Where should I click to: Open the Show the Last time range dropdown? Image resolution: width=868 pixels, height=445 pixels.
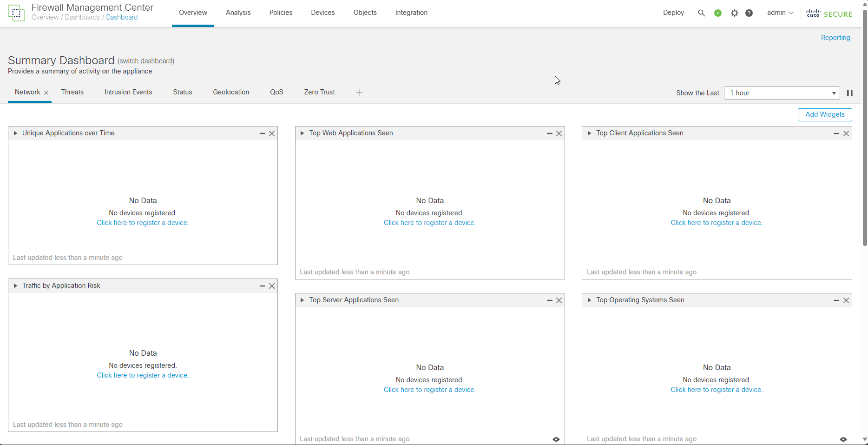pos(782,93)
